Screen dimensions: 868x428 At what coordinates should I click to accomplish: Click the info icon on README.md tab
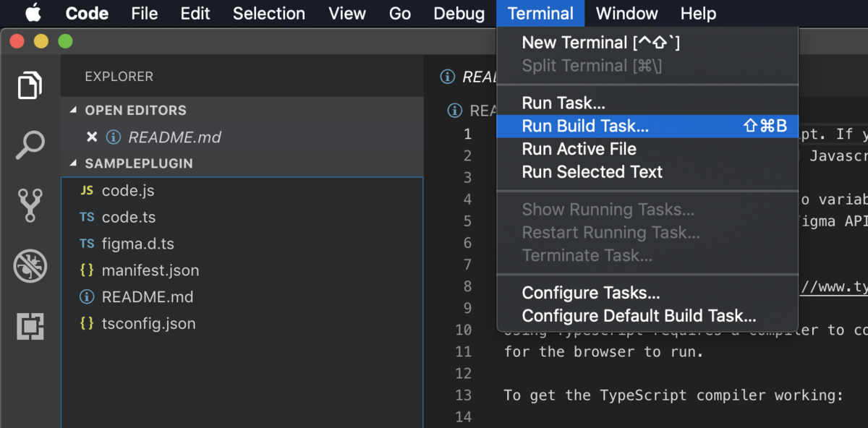(449, 77)
